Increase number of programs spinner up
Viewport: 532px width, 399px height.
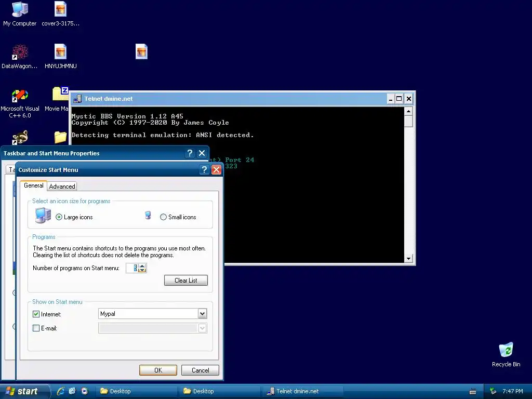tap(142, 265)
